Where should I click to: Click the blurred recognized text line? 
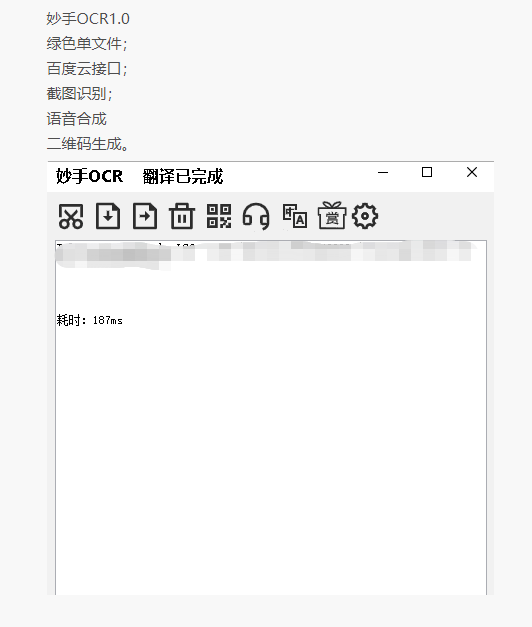click(266, 253)
